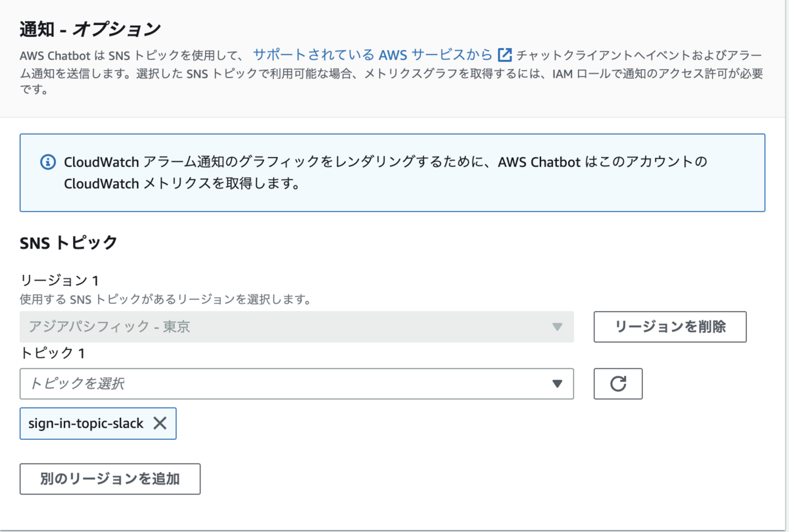Open the トピックを選択 dropdown
The width and height of the screenshot is (789, 532).
pyautogui.click(x=297, y=384)
